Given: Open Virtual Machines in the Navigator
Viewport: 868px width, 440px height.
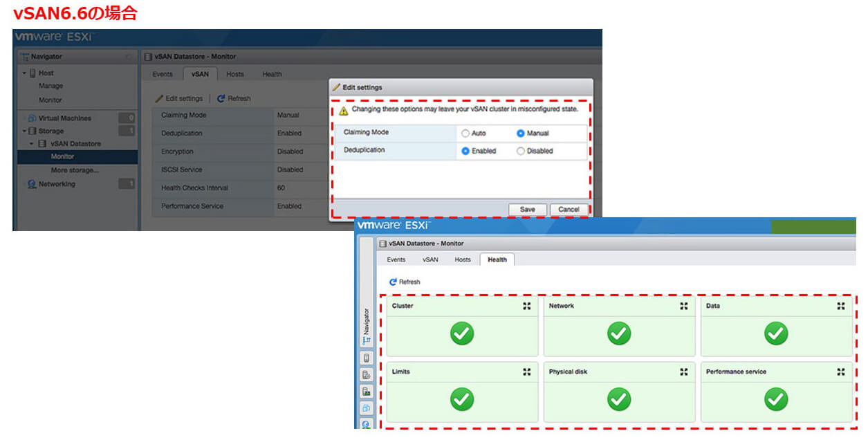Looking at the screenshot, I should point(64,118).
